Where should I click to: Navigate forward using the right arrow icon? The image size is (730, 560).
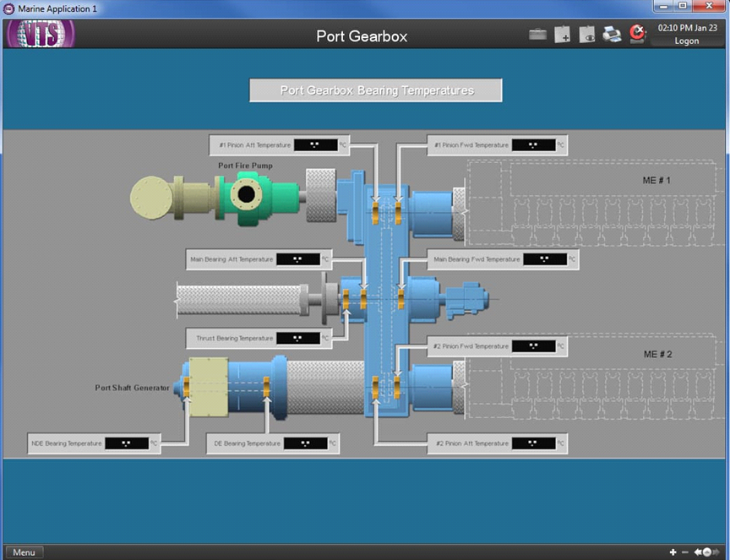tap(717, 552)
